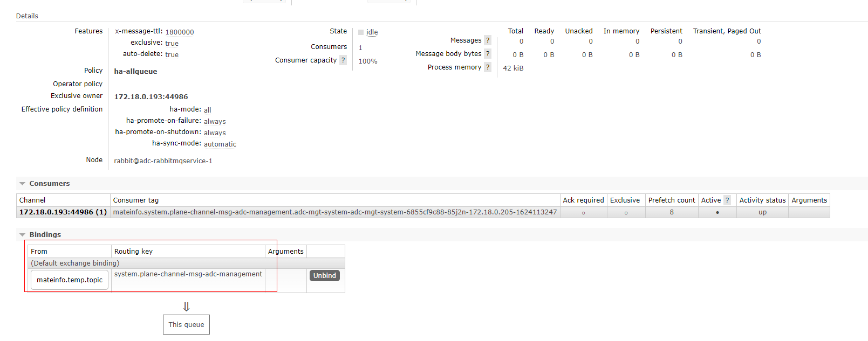Click the This queue box
Viewport: 868px width, 341px height.
[x=186, y=325]
